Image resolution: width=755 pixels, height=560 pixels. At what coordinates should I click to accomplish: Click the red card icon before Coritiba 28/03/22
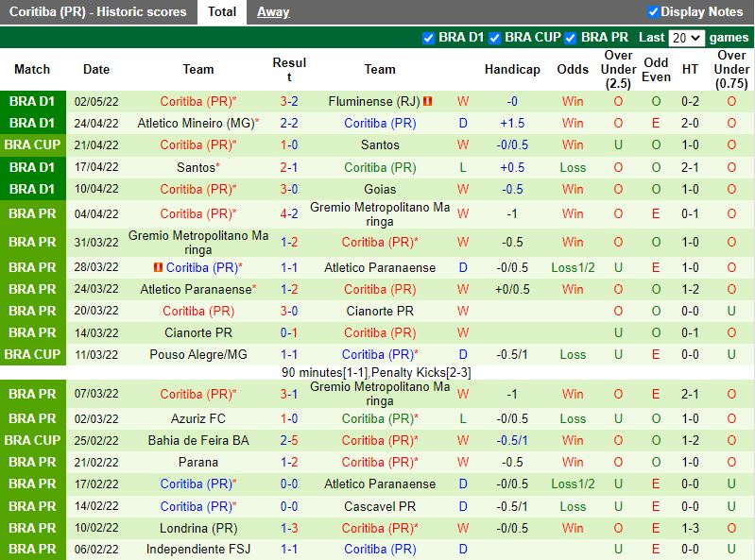tap(158, 267)
